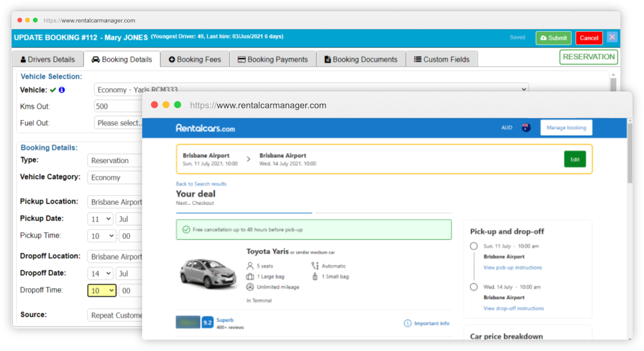Click the car icon on Booking Details tab
644x351 pixels.
96,59
